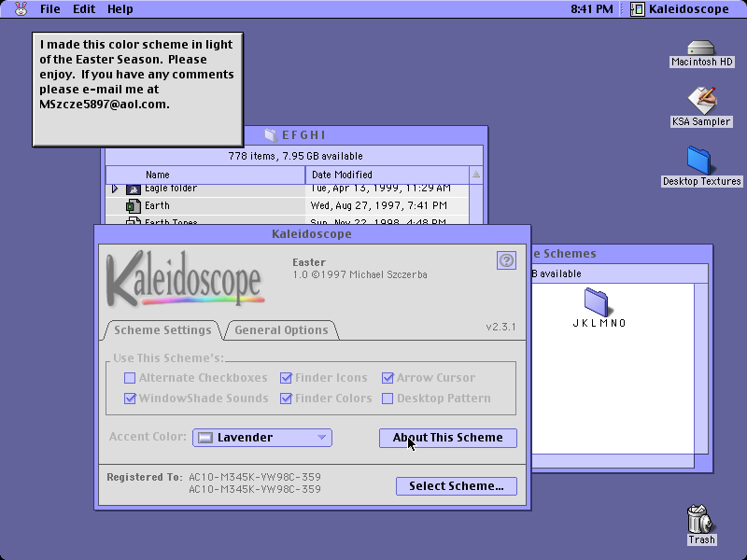Screen dimensions: 747x560
Task: Sort by the Date Modified column header
Action: click(388, 175)
